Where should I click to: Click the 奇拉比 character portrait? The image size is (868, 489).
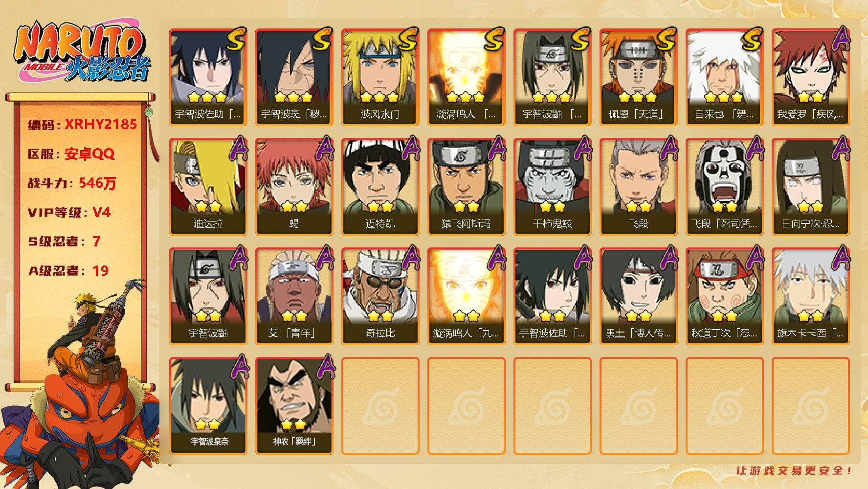pyautogui.click(x=380, y=296)
